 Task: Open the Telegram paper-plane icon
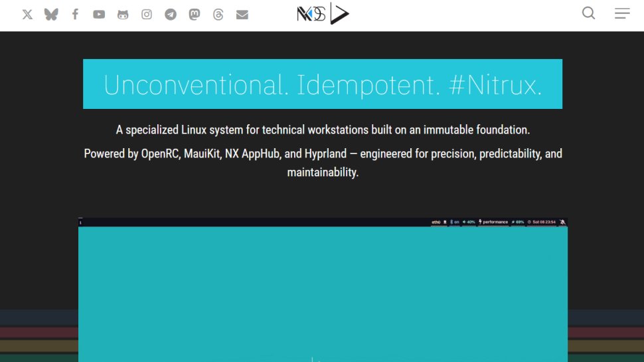pyautogui.click(x=171, y=15)
